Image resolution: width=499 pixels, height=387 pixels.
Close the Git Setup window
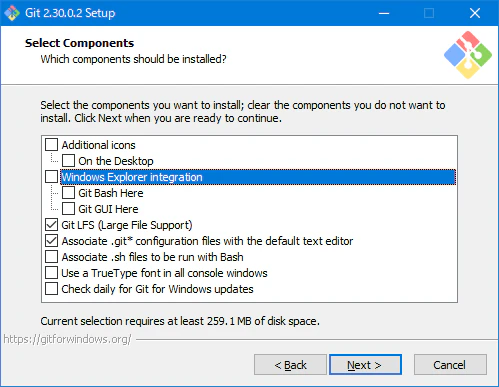pos(475,13)
